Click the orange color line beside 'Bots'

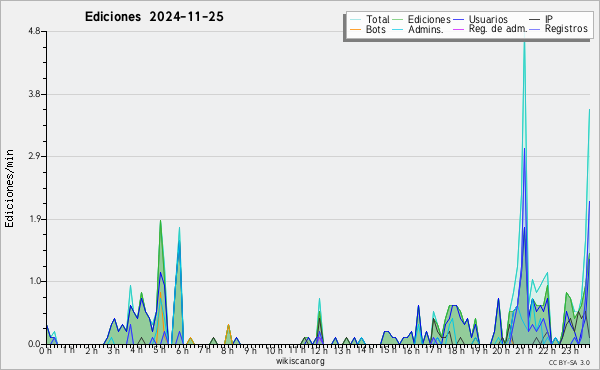pyautogui.click(x=355, y=29)
